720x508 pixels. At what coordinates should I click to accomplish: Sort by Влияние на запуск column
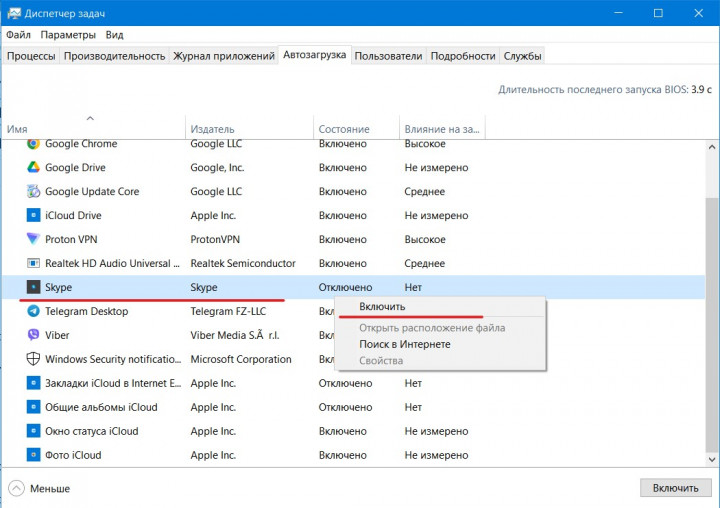[x=440, y=129]
